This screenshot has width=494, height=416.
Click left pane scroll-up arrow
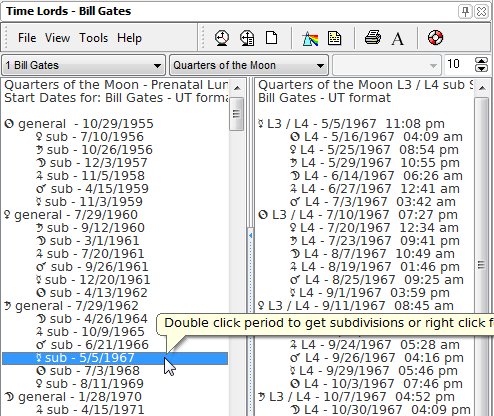pyautogui.click(x=237, y=88)
